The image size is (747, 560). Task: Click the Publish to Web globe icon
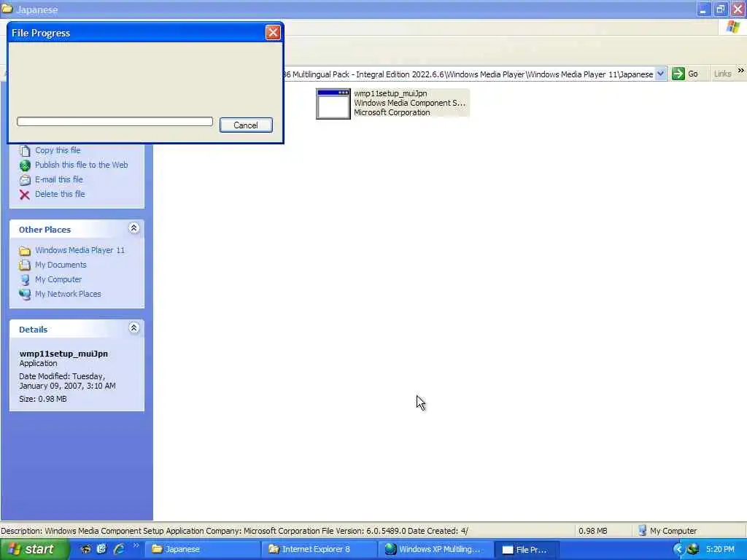25,166
